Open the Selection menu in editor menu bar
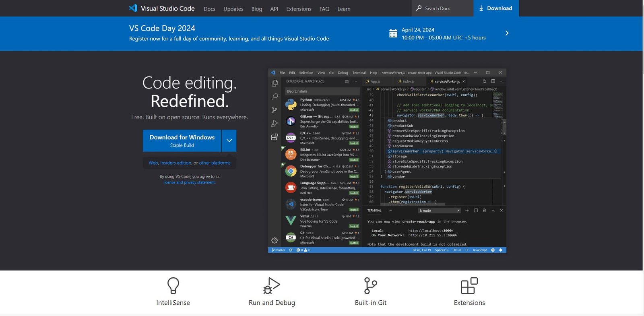The image size is (644, 316). pyautogui.click(x=306, y=73)
